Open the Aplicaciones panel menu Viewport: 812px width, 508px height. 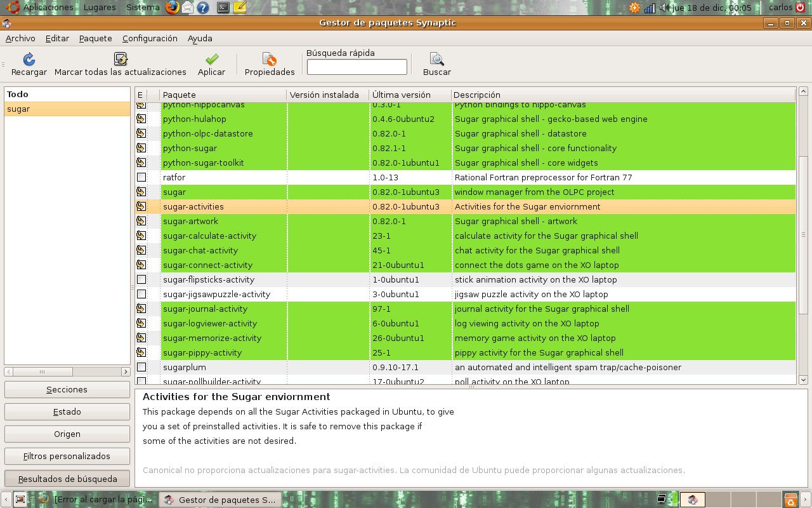[48, 8]
